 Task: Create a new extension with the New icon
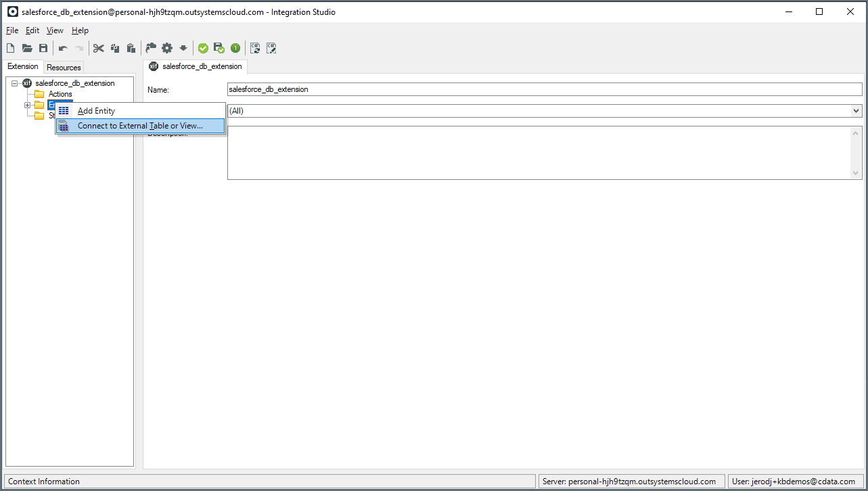tap(10, 48)
